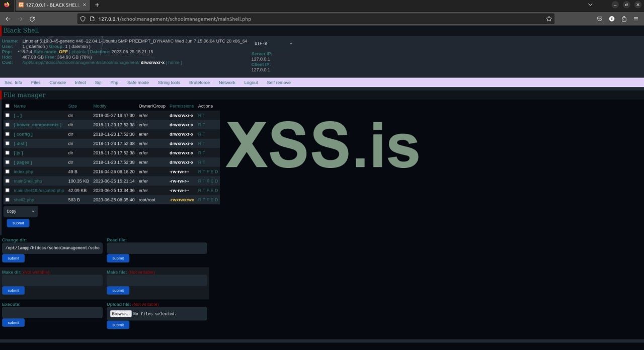Image resolution: width=644 pixels, height=350 pixels.
Task: Click submit under Change dir
Action: (14, 258)
